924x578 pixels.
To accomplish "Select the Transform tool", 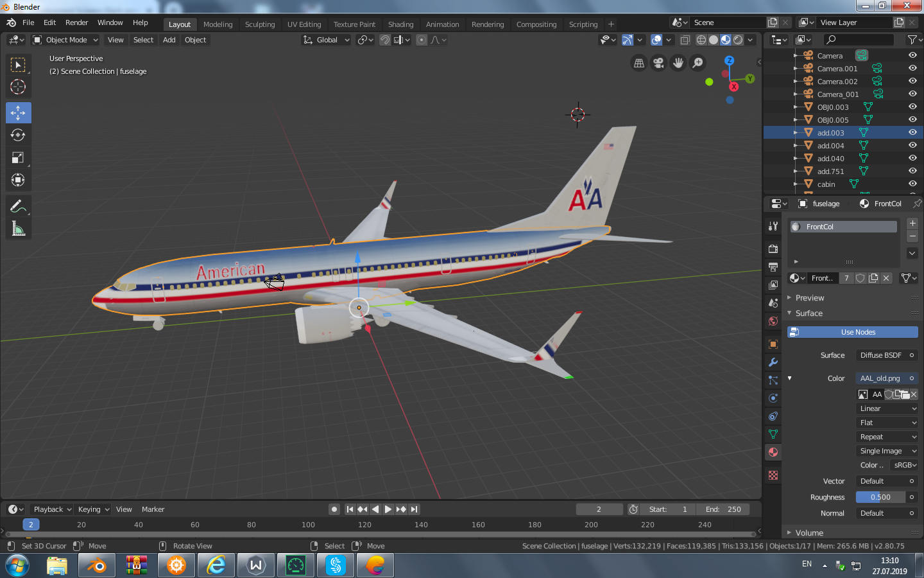I will pyautogui.click(x=18, y=180).
